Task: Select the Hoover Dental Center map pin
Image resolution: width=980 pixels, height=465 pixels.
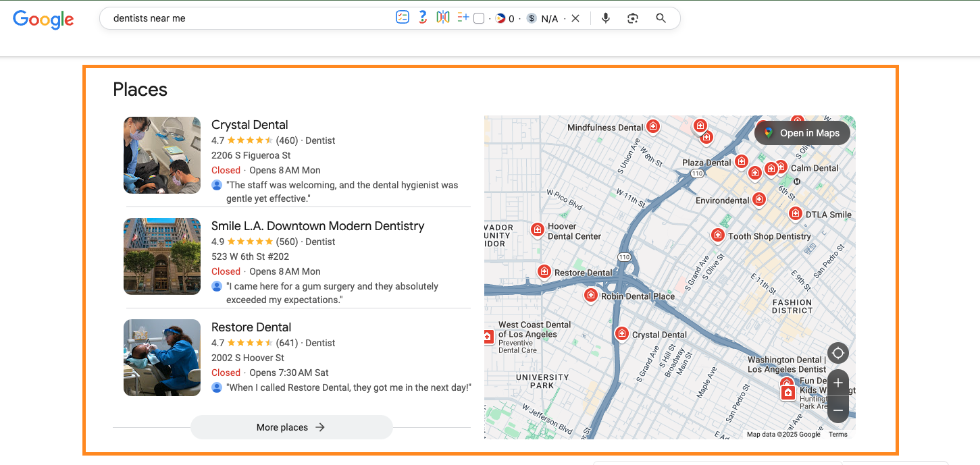Action: pos(538,230)
